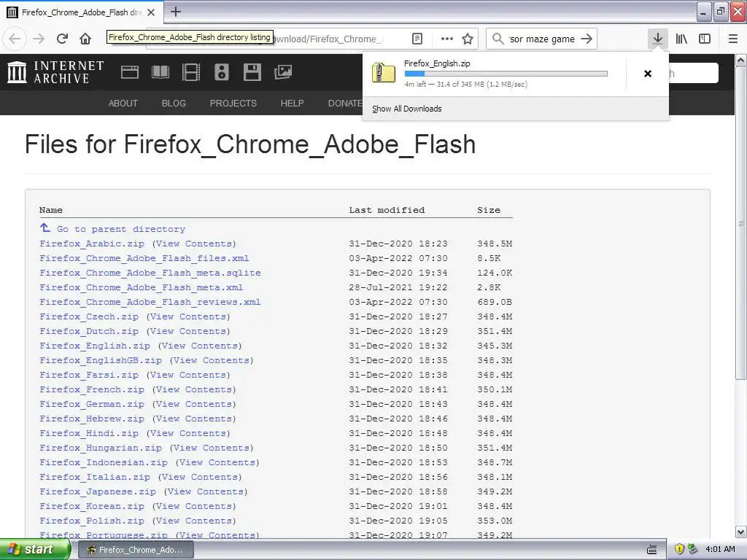Click page scrollbar down arrow

click(741, 532)
